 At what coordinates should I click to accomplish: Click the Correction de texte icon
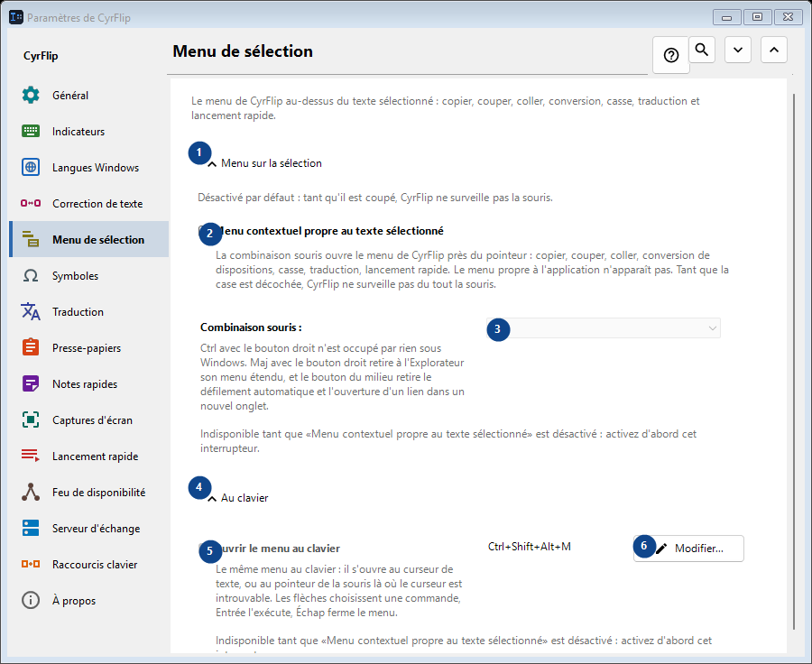coord(31,203)
